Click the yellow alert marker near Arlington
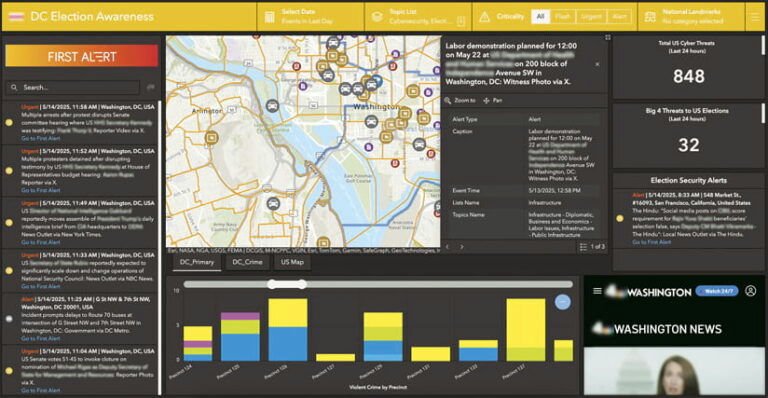This screenshot has height=398, width=768. click(212, 138)
